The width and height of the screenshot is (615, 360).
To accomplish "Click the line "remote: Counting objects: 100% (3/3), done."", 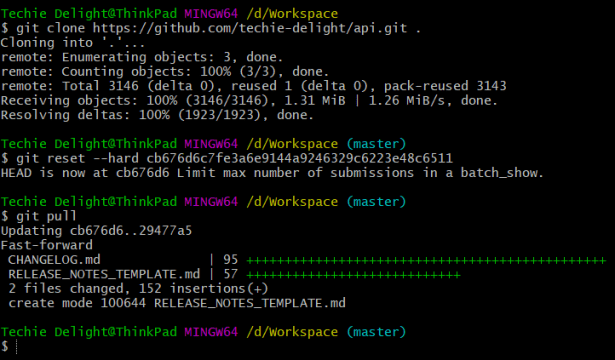I will [165, 72].
